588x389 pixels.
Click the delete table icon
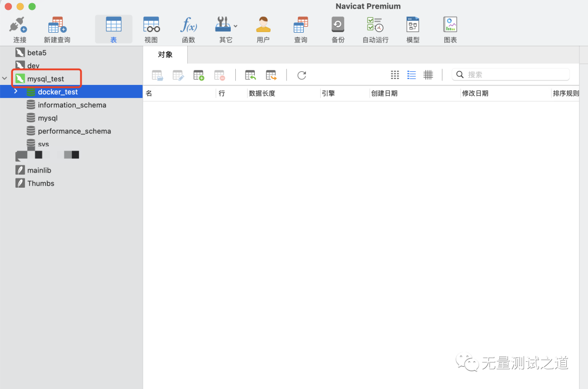[x=219, y=75]
